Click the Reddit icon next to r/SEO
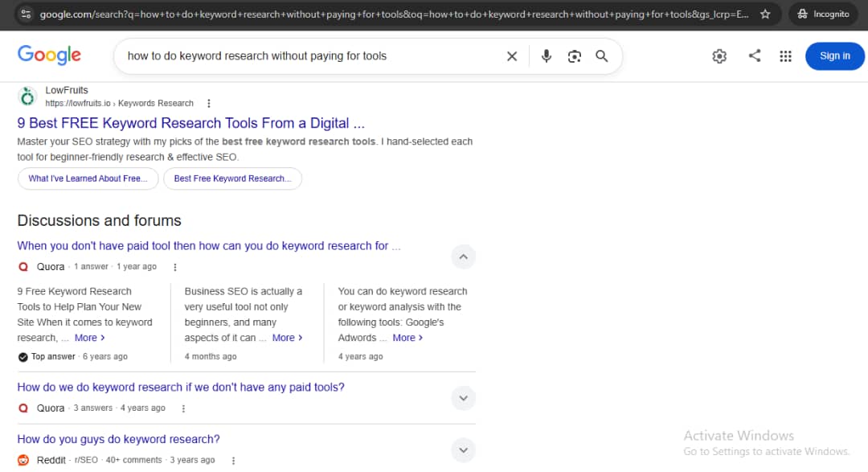Viewport: 868px width, 472px height. [x=23, y=460]
